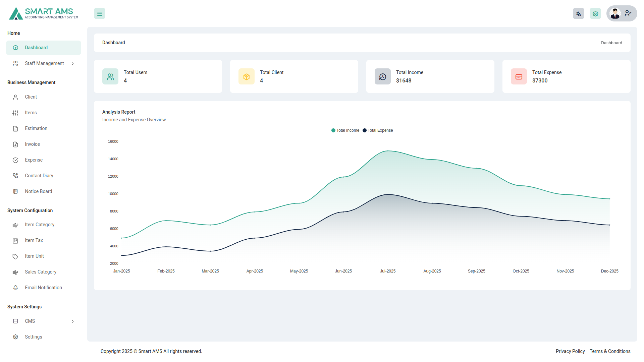Viewport: 644px width, 362px height.
Task: Open Sales Category from System Configuration
Action: pyautogui.click(x=40, y=272)
